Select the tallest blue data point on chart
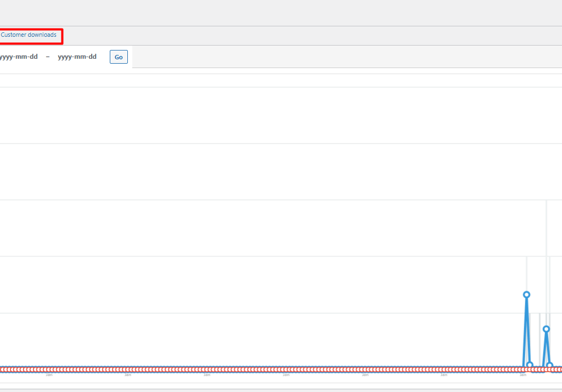 pyautogui.click(x=526, y=294)
